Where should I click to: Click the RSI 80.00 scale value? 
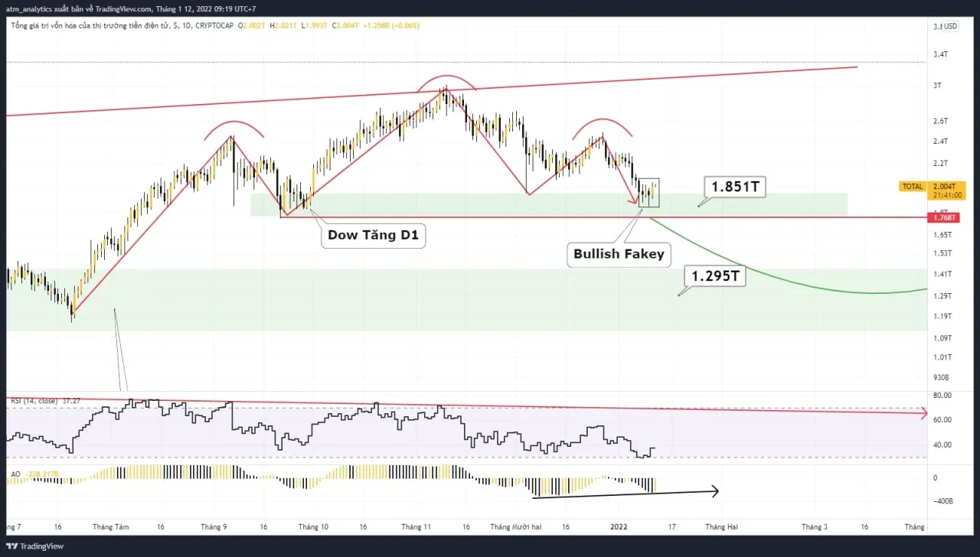point(942,395)
